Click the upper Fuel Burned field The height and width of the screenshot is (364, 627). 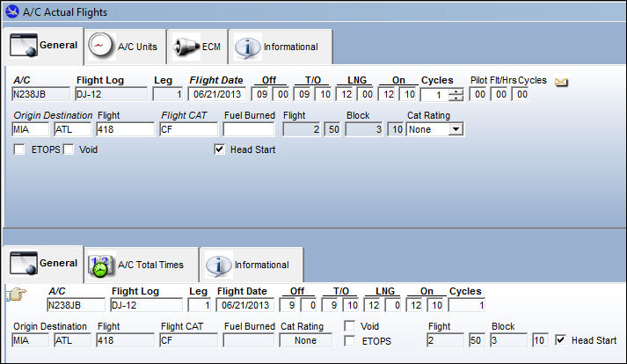coord(249,129)
